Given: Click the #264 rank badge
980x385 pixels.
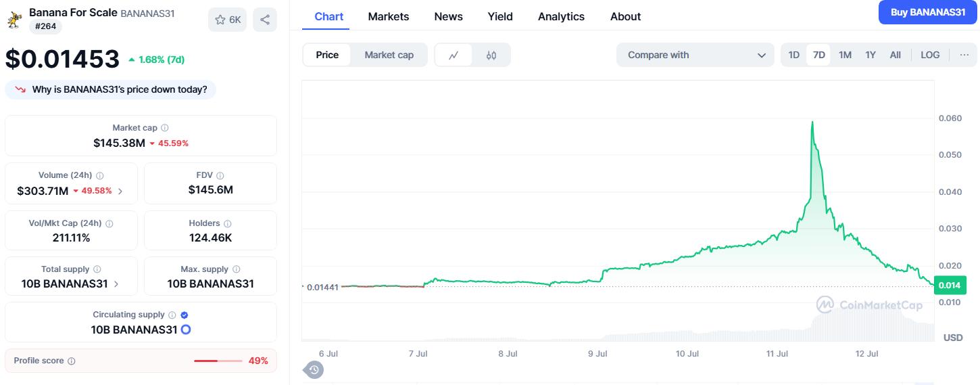Looking at the screenshot, I should (x=45, y=26).
